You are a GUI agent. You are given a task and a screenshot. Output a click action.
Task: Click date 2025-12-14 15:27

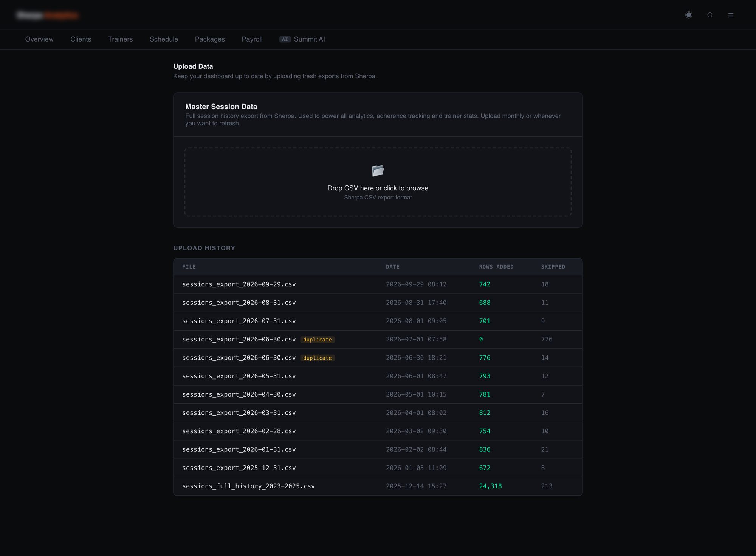coord(416,486)
